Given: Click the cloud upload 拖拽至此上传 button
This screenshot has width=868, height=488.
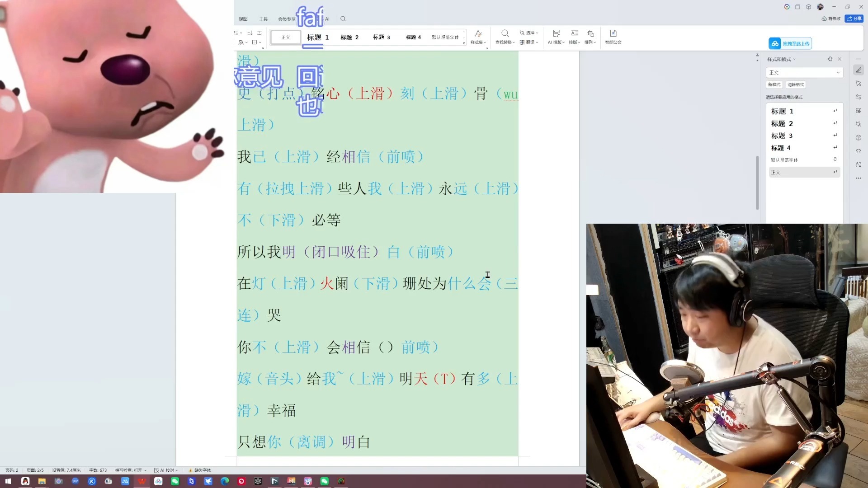Looking at the screenshot, I should coord(790,43).
